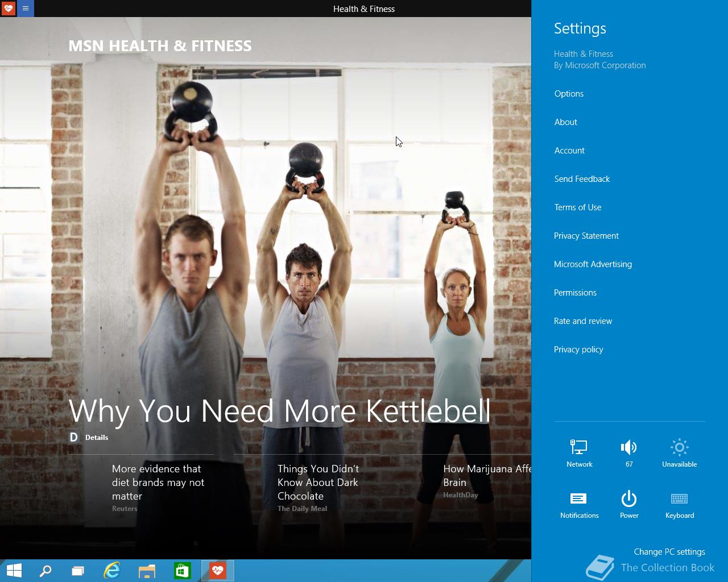The image size is (728, 582).
Task: Open Options in Settings pane
Action: (x=569, y=94)
